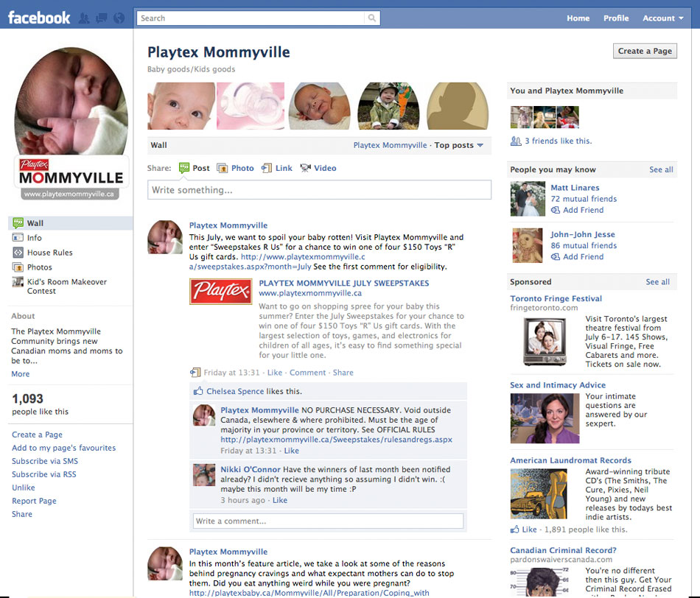Click thumbs-up icon beside Chelsea Spence

click(x=198, y=391)
